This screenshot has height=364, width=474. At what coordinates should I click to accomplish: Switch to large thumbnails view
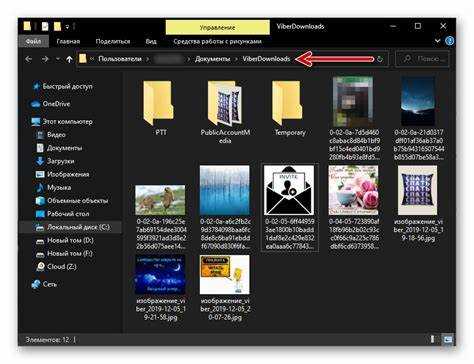[x=447, y=339]
